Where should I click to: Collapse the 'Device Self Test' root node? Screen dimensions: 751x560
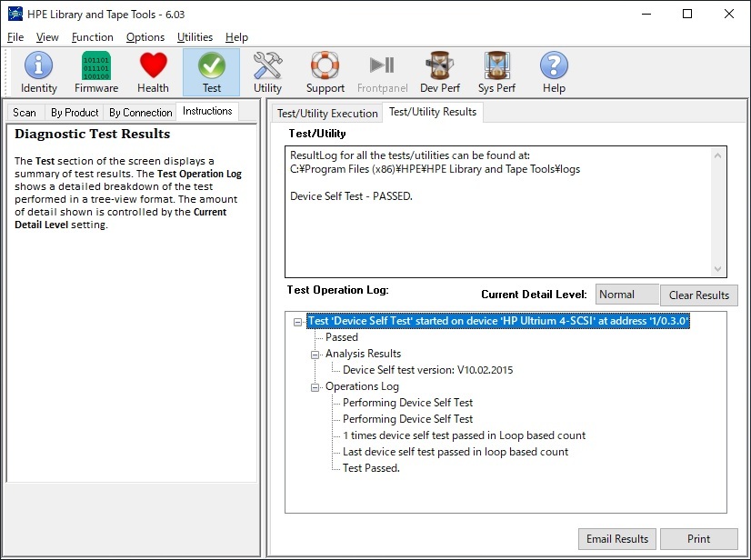click(x=298, y=322)
